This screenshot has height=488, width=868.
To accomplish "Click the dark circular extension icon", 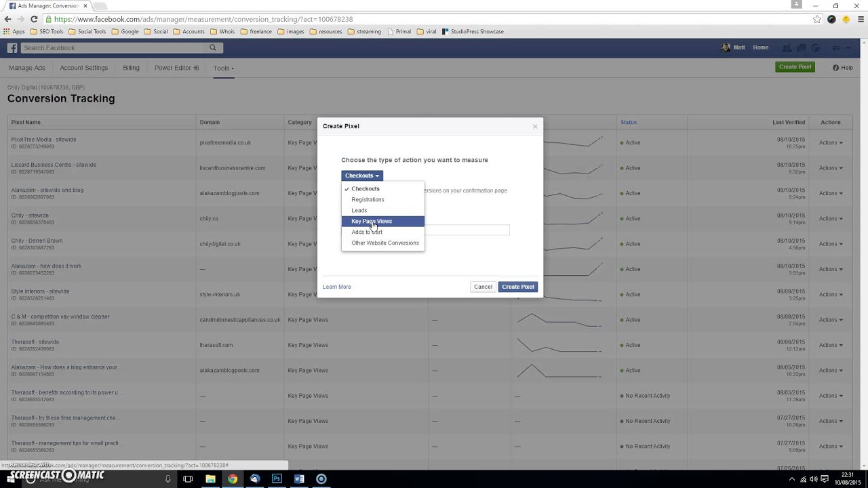I will tap(831, 19).
